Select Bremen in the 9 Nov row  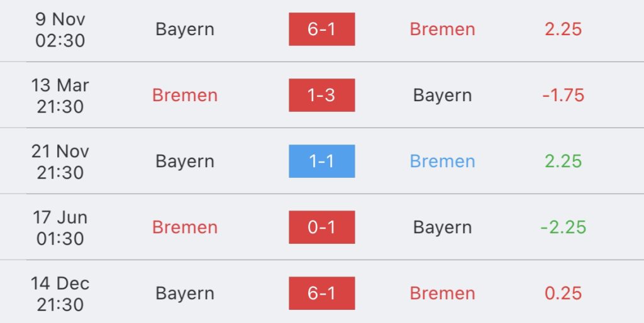442,29
